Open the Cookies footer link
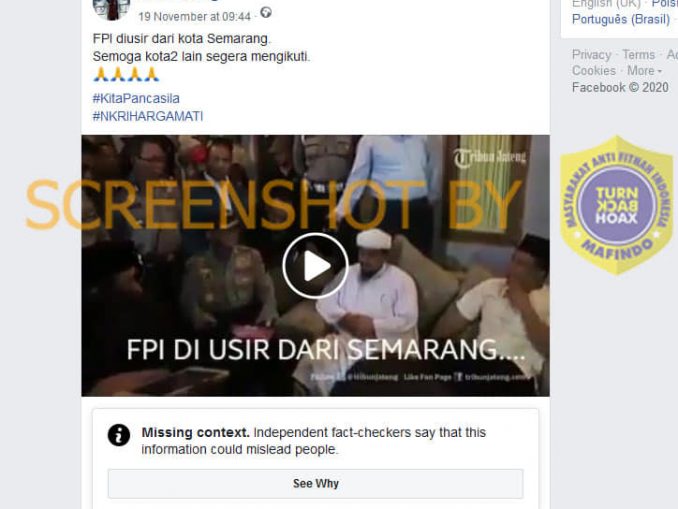 click(x=594, y=70)
